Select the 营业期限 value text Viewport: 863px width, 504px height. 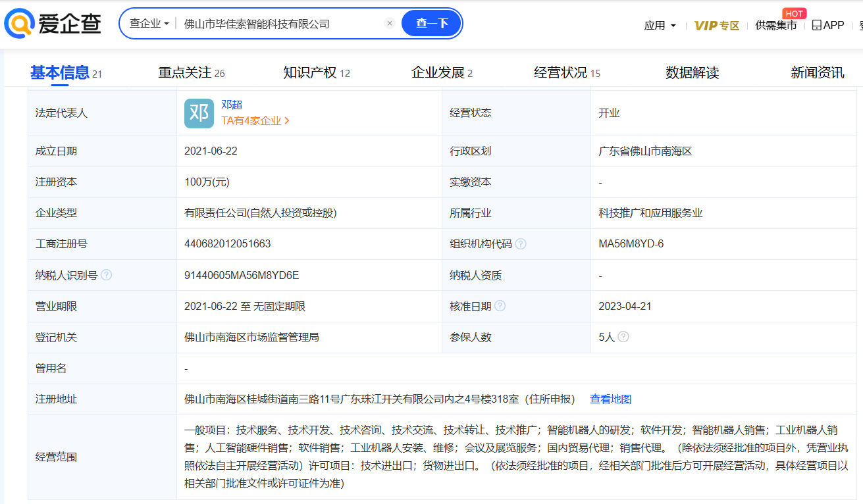tap(245, 306)
